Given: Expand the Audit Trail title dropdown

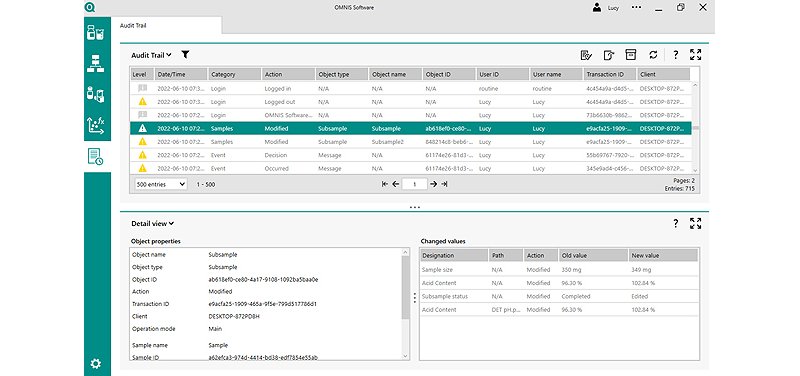Looking at the screenshot, I should [x=152, y=55].
